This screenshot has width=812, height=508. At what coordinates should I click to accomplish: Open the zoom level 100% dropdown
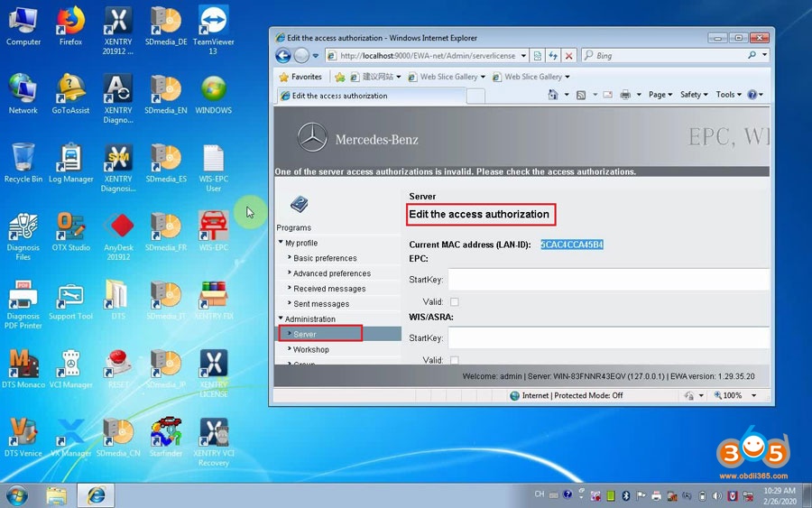point(736,395)
